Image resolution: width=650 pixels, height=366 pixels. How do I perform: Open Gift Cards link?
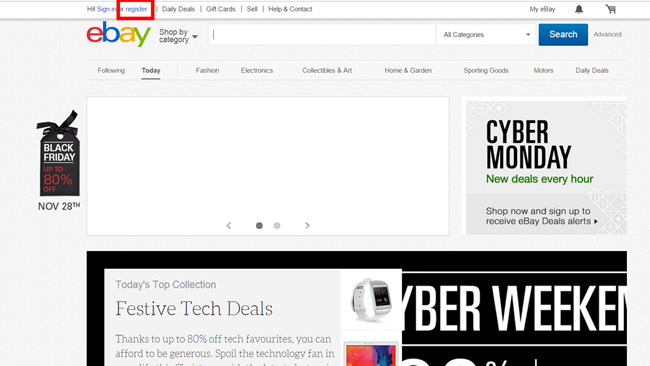(221, 9)
